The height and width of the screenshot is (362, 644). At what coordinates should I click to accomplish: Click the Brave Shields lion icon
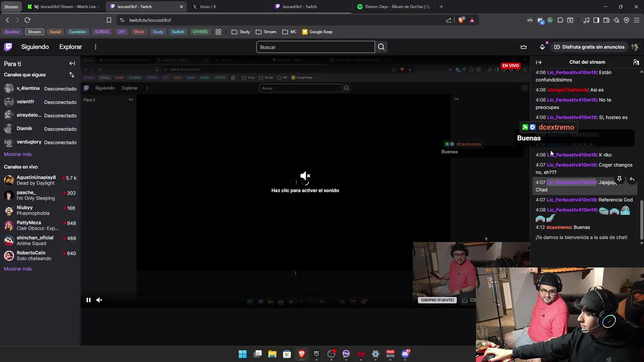461,20
